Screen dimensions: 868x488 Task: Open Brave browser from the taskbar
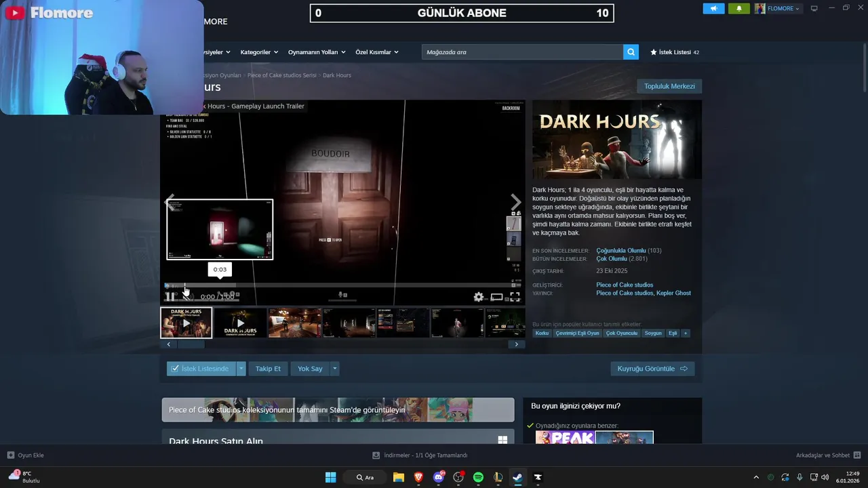(x=418, y=477)
